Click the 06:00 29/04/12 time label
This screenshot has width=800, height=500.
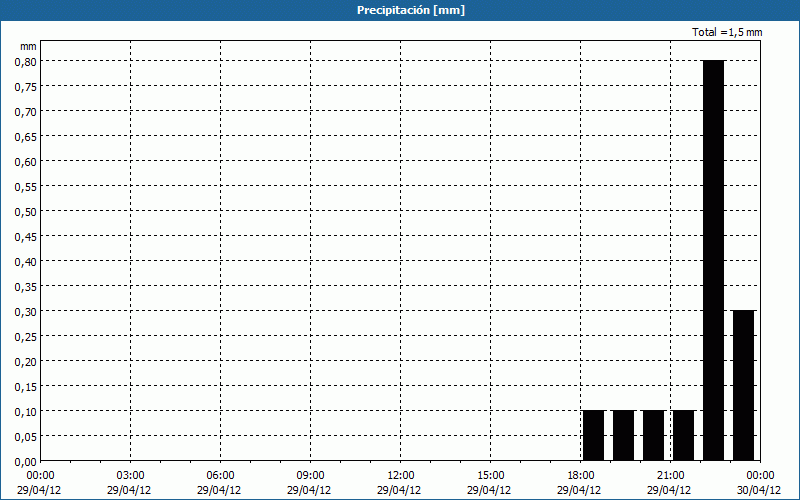220,483
